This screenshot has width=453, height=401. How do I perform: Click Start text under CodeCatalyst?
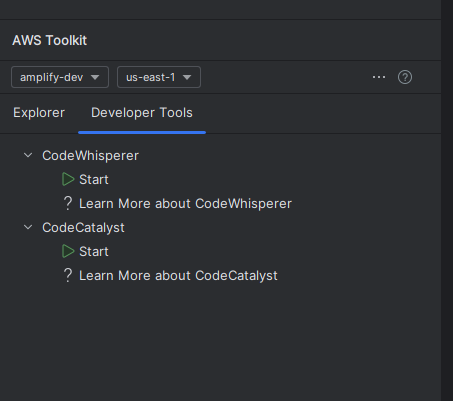[94, 252]
